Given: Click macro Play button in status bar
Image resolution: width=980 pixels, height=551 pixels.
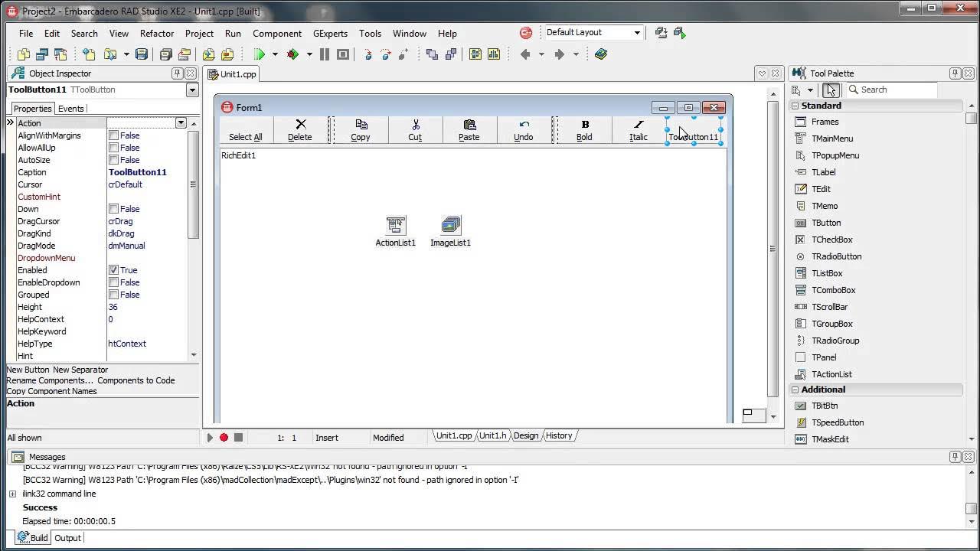Looking at the screenshot, I should click(x=210, y=438).
